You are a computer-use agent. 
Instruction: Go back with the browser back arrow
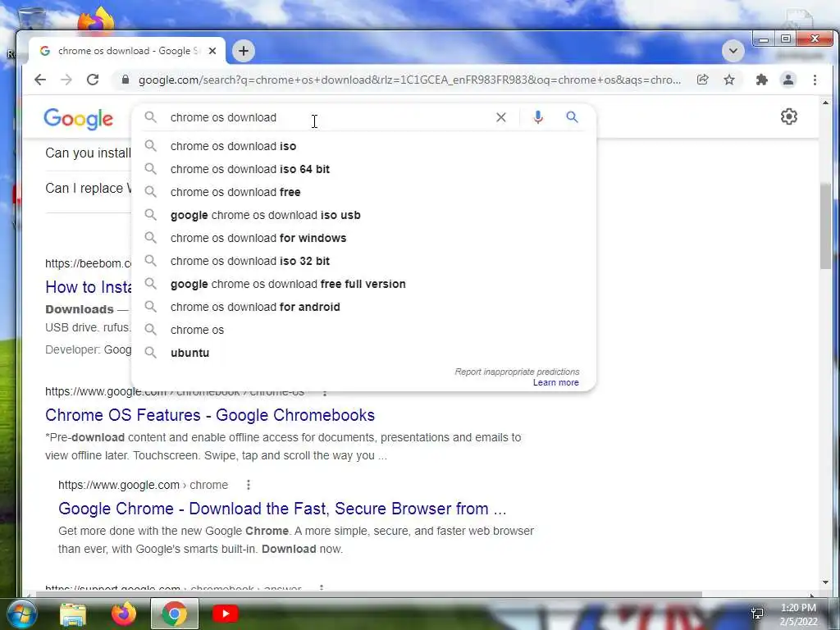coord(40,80)
